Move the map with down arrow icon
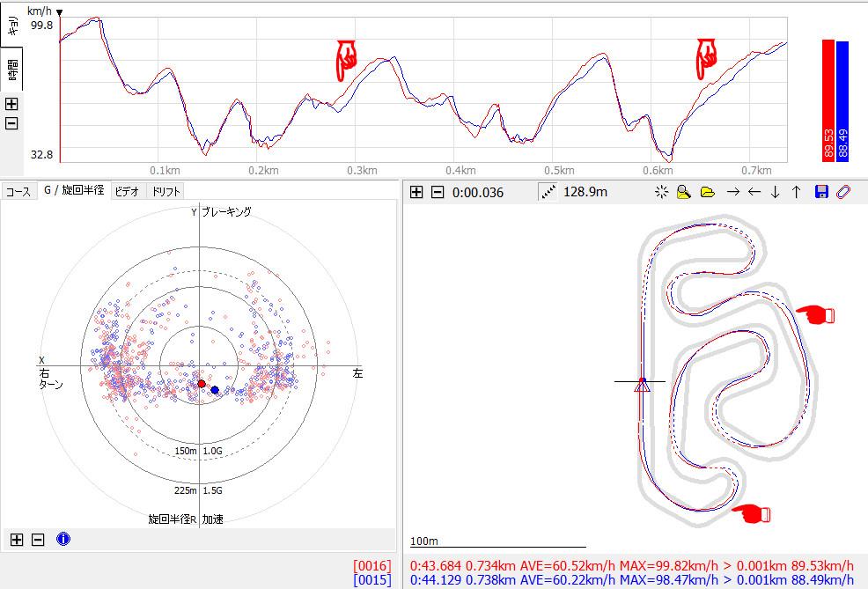This screenshot has width=868, height=589. pyautogui.click(x=775, y=192)
